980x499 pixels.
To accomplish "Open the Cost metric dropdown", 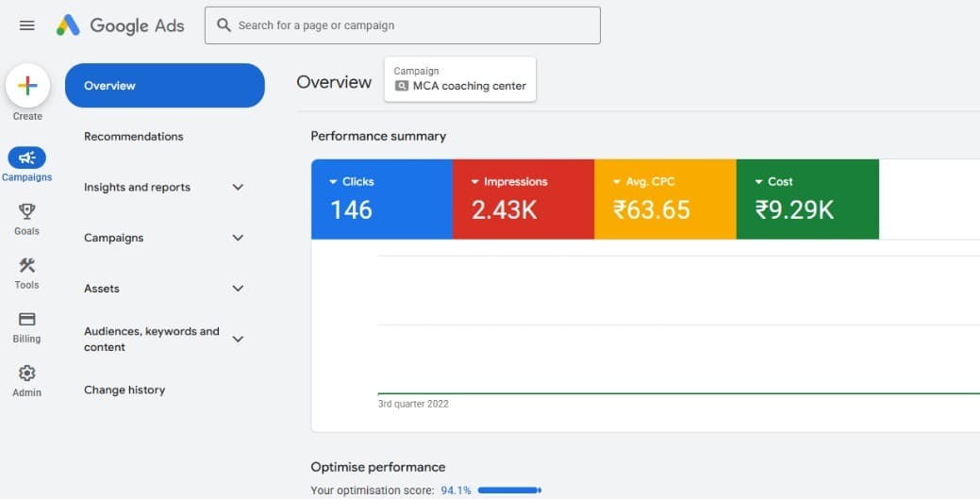I will click(x=758, y=182).
